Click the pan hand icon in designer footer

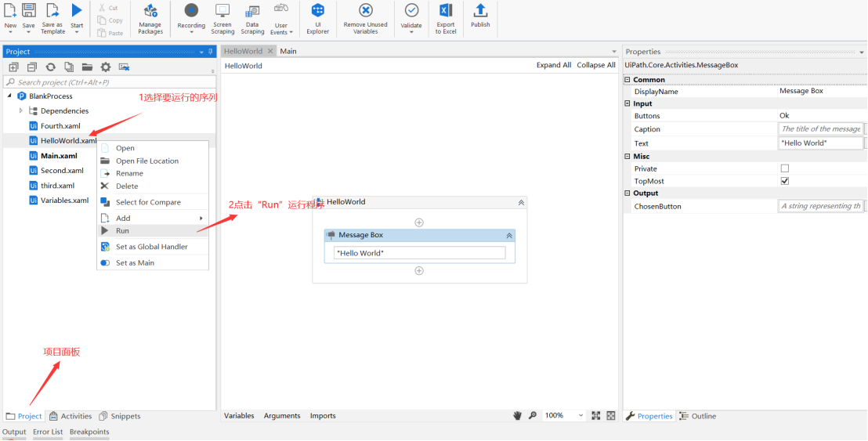coord(518,416)
